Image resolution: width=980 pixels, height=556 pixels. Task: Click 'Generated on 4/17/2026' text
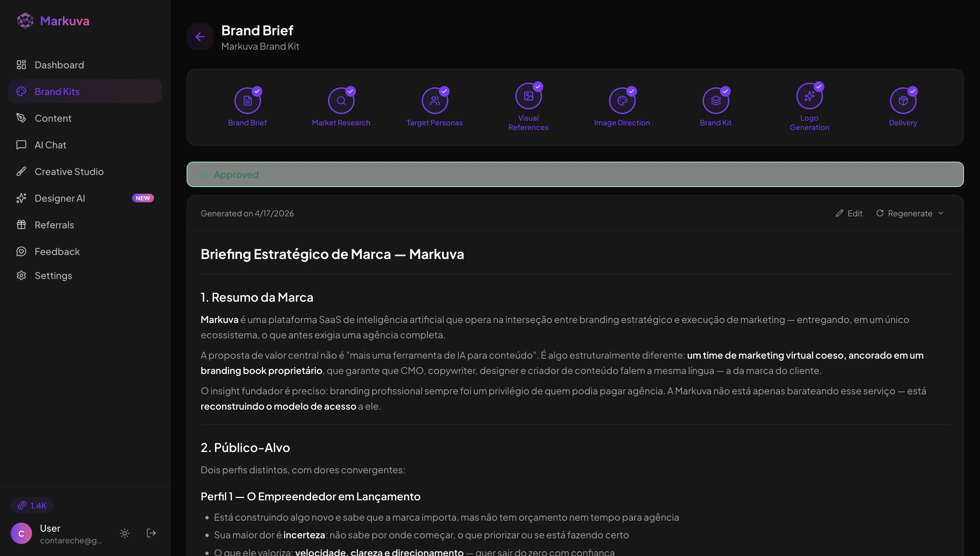point(247,213)
